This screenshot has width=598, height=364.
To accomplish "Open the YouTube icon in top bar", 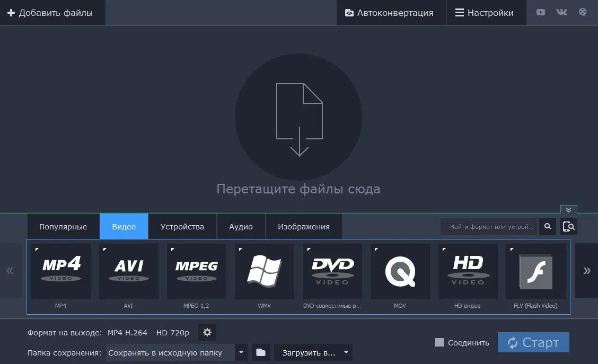I will (x=541, y=12).
